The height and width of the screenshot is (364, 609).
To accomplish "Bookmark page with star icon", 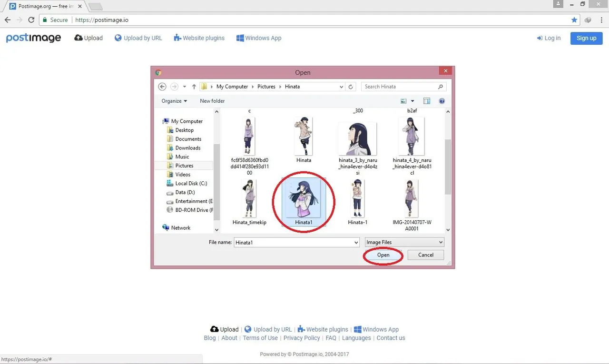I will tap(574, 20).
